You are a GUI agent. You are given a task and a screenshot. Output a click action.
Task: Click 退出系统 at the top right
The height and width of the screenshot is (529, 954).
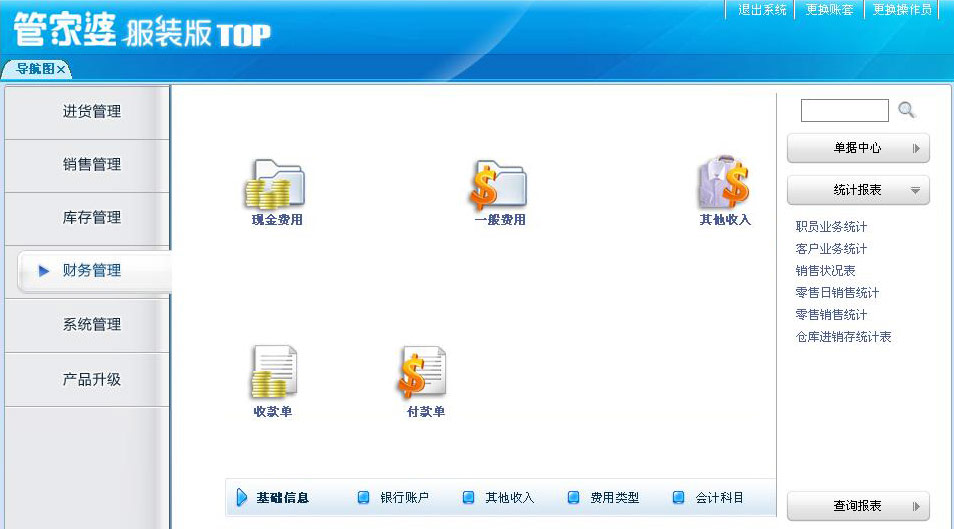coord(762,10)
